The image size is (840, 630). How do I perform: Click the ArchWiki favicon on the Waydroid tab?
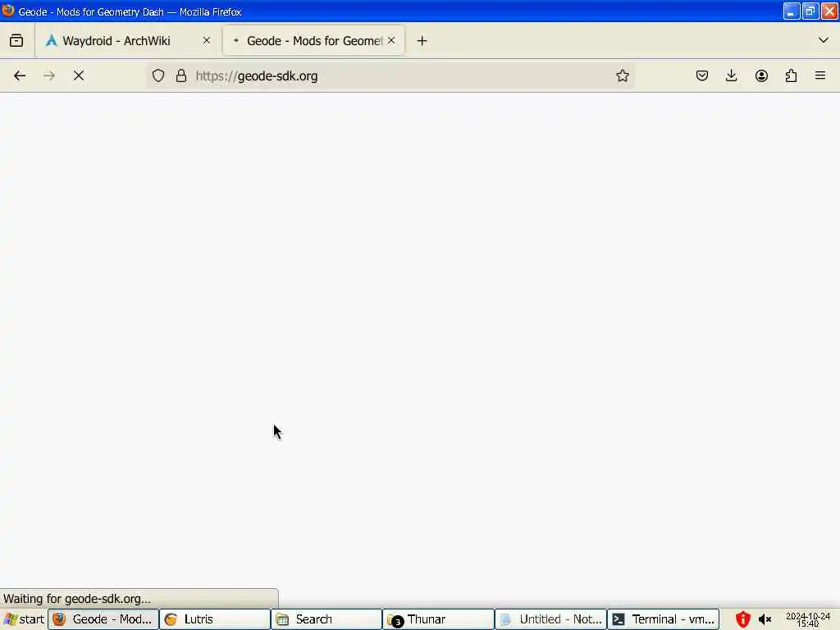click(x=51, y=41)
